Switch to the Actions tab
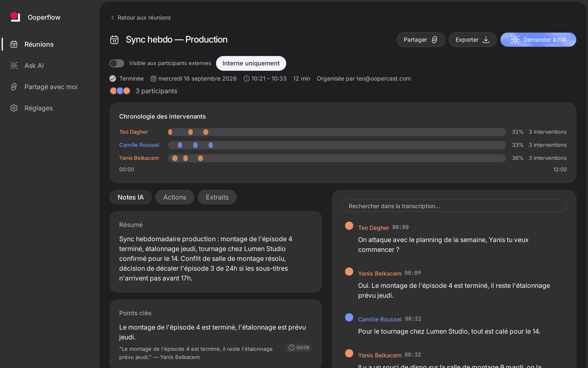Viewport: 588px width, 368px height. (x=175, y=197)
